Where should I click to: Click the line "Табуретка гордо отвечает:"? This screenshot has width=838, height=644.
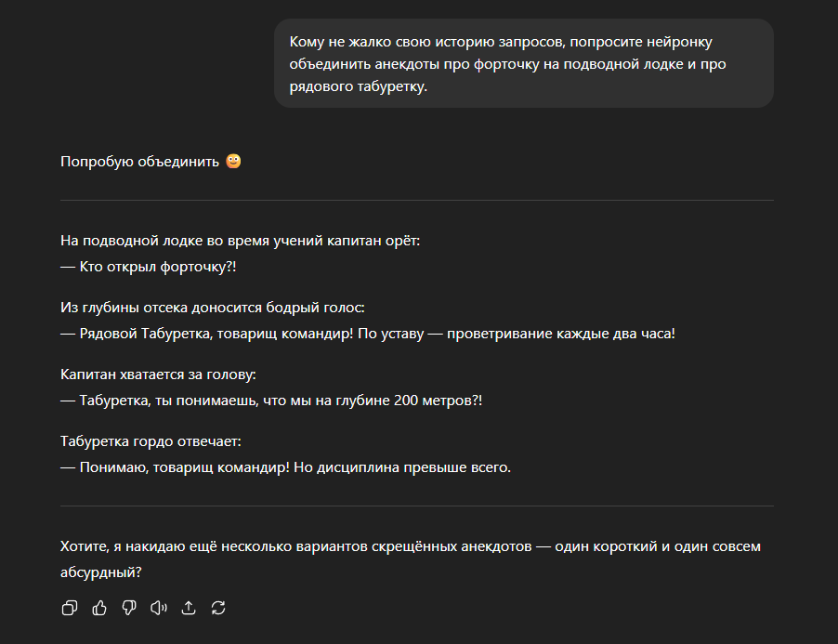point(151,440)
